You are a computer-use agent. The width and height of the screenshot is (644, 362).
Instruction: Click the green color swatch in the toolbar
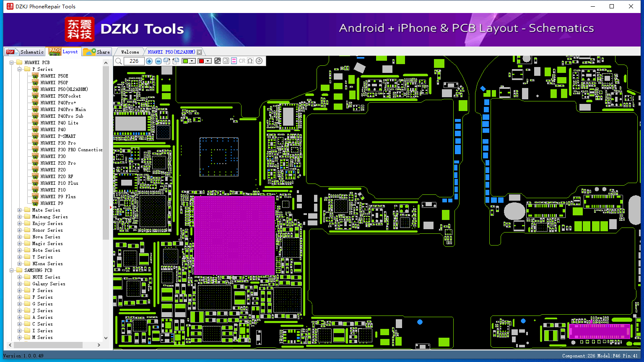point(185,61)
